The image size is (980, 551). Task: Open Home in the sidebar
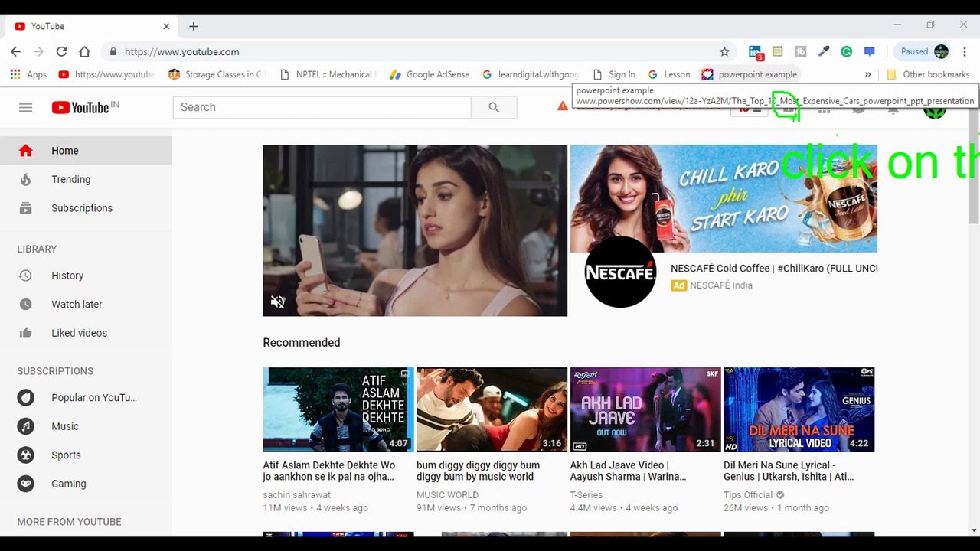click(x=86, y=151)
